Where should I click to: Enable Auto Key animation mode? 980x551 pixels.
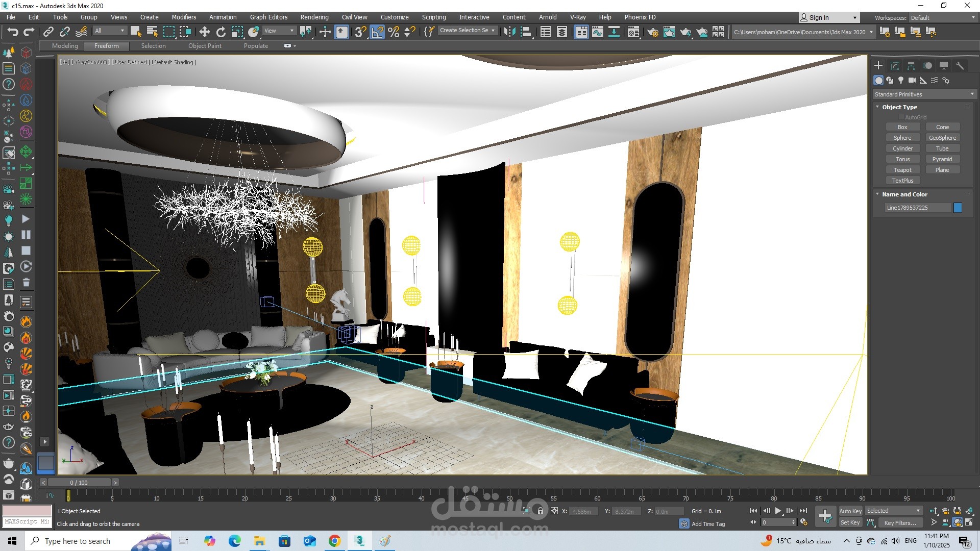[850, 511]
